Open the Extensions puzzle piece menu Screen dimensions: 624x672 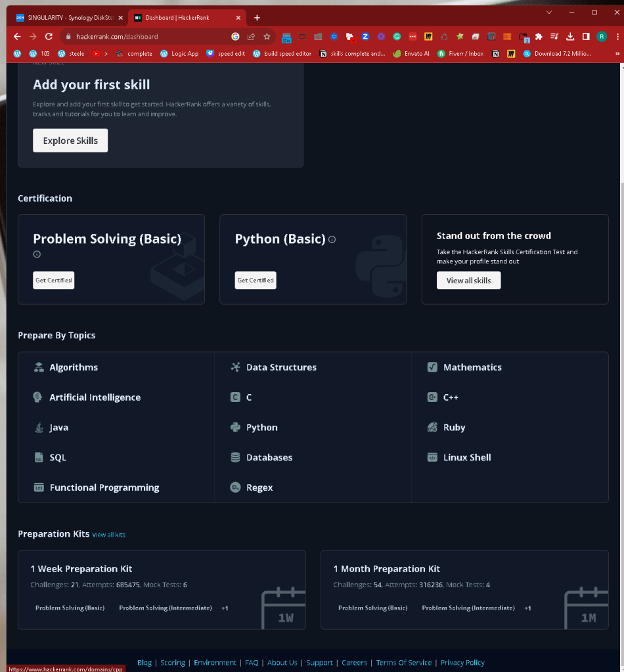(x=539, y=36)
